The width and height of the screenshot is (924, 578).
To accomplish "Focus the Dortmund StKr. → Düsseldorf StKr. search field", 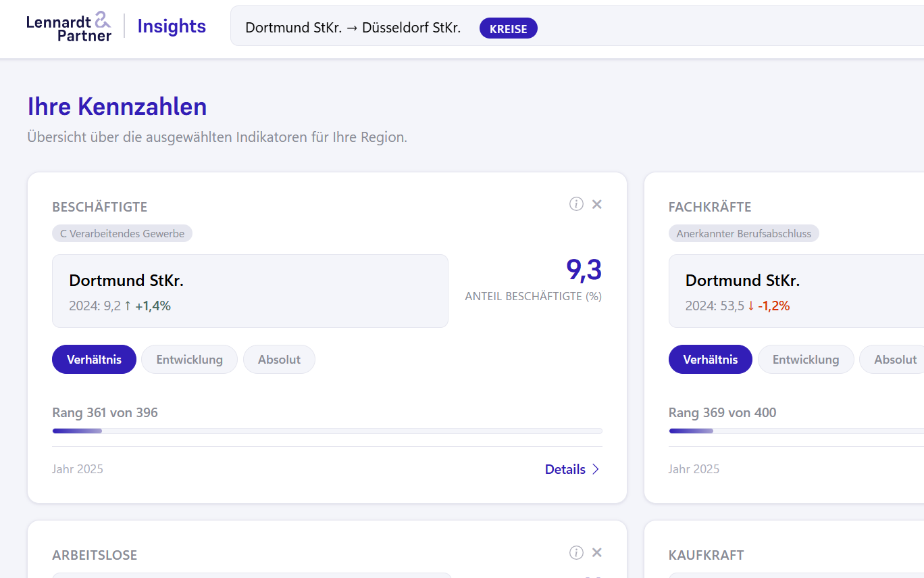I will click(577, 26).
